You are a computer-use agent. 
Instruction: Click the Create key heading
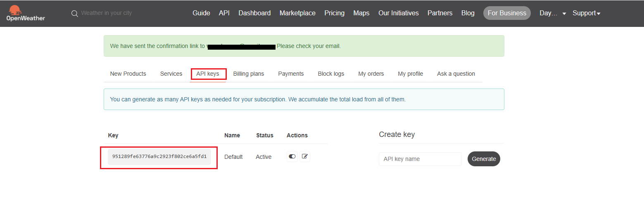pos(397,134)
